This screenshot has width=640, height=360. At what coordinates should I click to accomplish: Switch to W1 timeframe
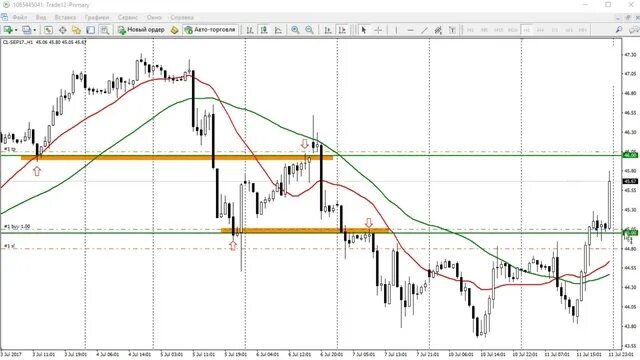pyautogui.click(x=569, y=30)
